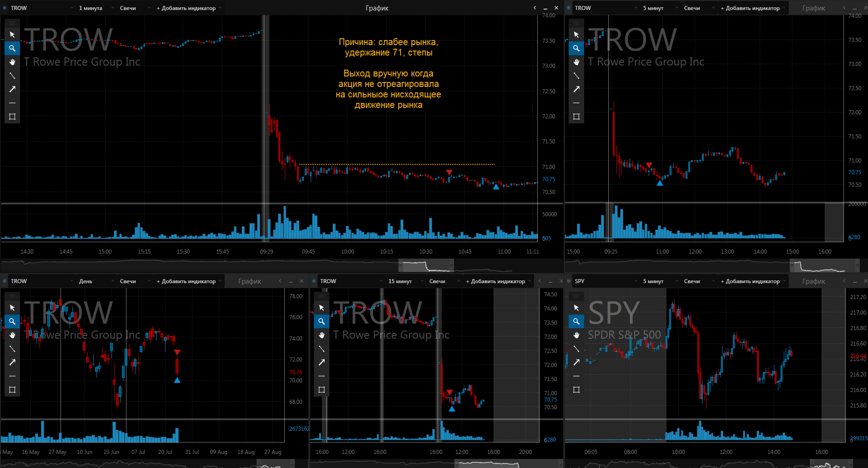
Task: Click yellow annotation text 'Причина: слабее рынка'
Action: [x=388, y=42]
